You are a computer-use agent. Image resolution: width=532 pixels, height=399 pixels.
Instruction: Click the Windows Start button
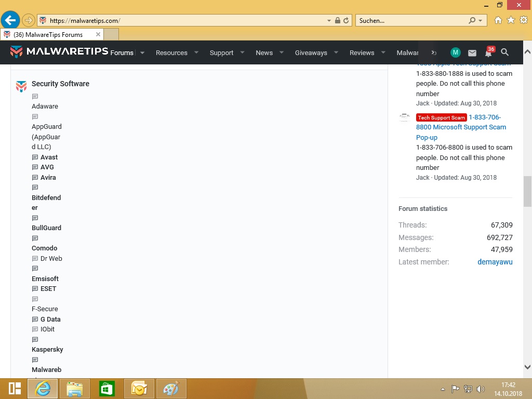pos(15,389)
